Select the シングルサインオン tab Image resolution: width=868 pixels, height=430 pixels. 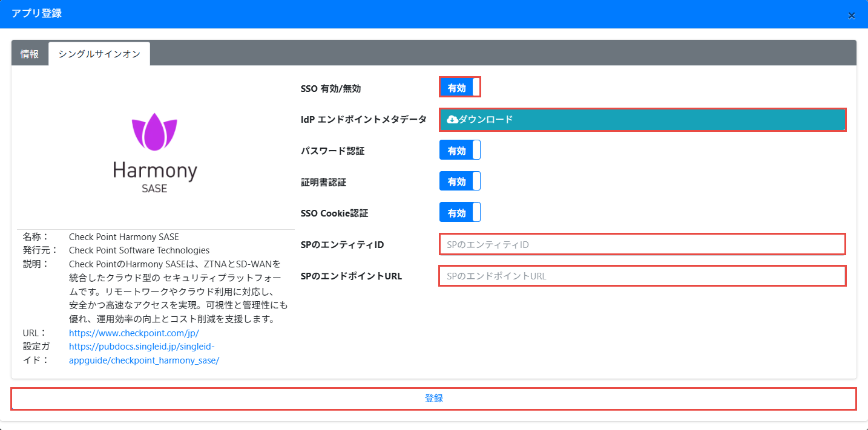coord(99,54)
